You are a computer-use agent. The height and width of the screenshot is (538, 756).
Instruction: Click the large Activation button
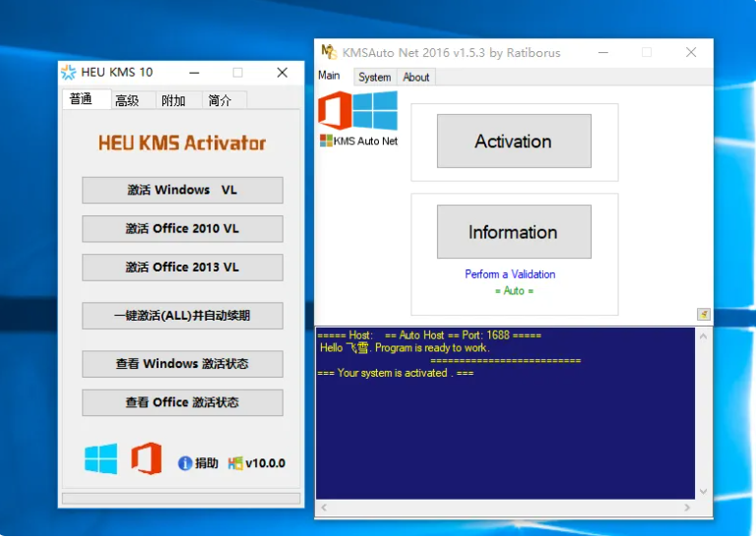(514, 141)
